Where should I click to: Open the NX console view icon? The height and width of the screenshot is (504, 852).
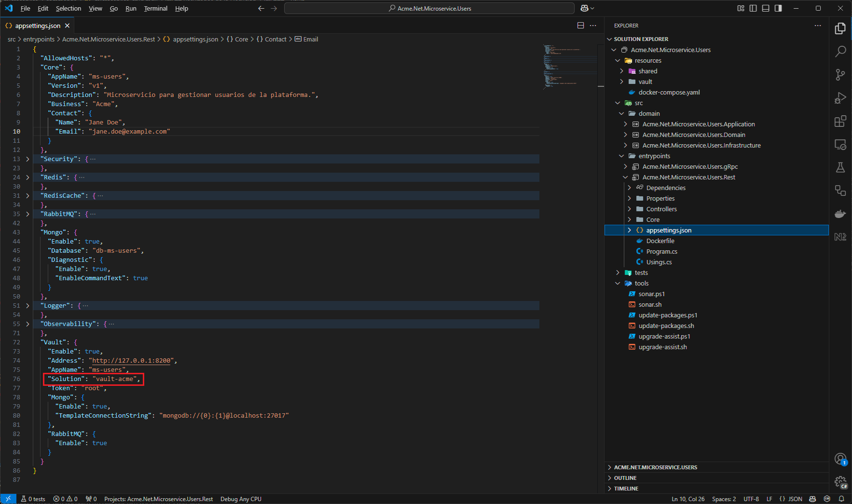[840, 237]
